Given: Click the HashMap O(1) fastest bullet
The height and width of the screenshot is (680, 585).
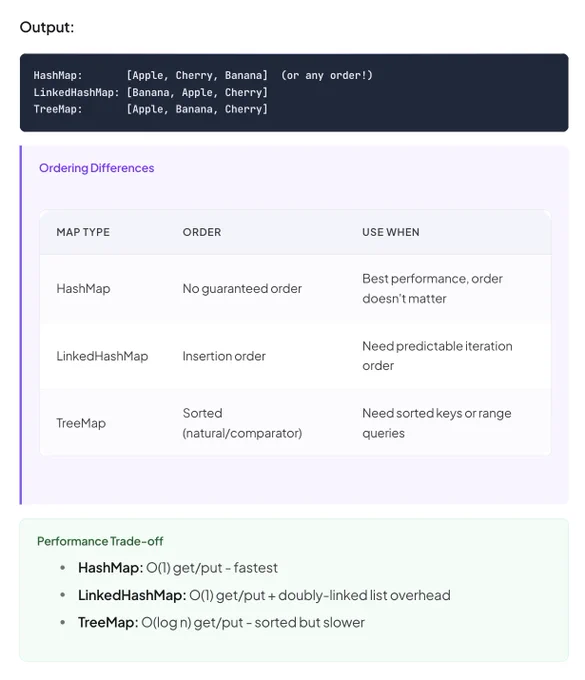Looking at the screenshot, I should point(178,568).
